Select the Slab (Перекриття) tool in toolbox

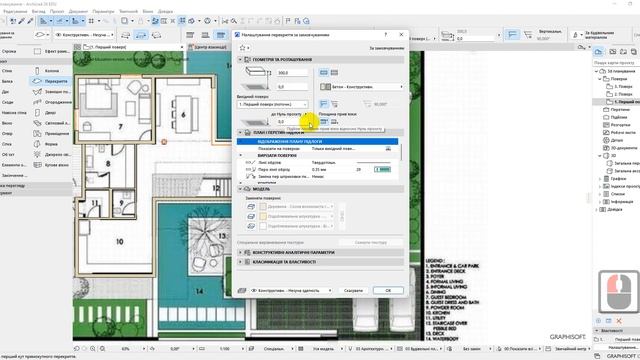[51, 81]
